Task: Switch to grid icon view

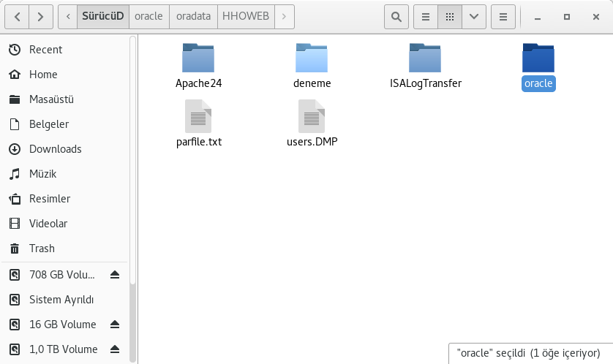Action: pos(450,15)
